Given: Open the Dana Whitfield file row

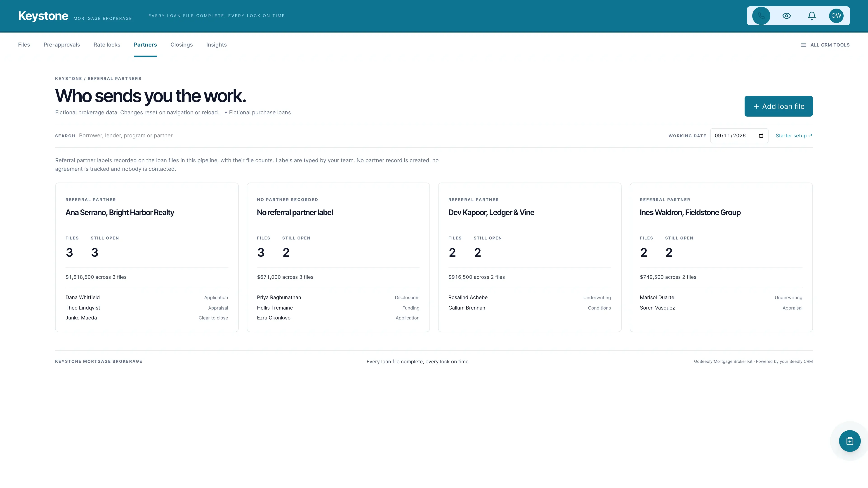Looking at the screenshot, I should [x=146, y=297].
